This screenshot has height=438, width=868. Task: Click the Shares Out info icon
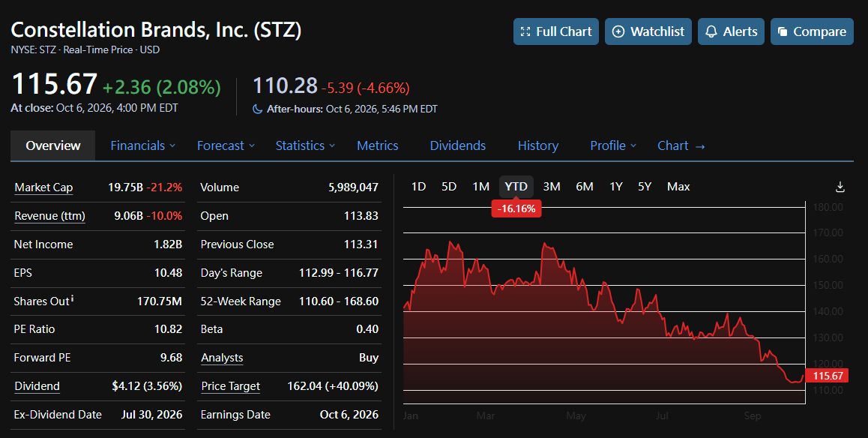[x=73, y=299]
